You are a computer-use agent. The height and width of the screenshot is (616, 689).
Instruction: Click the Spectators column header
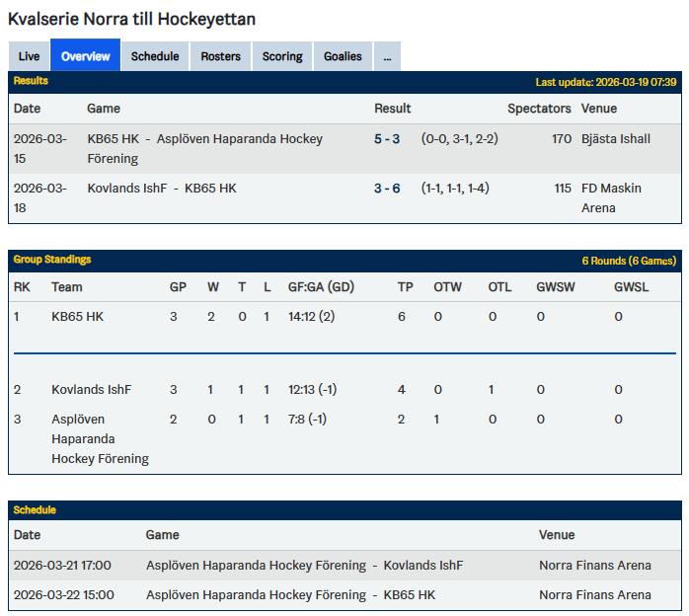click(x=539, y=109)
